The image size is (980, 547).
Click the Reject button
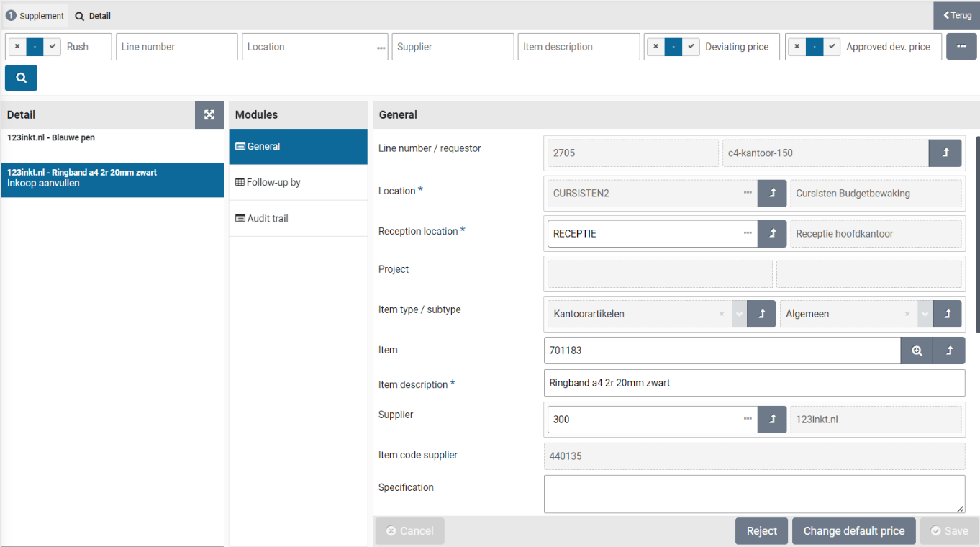(761, 531)
